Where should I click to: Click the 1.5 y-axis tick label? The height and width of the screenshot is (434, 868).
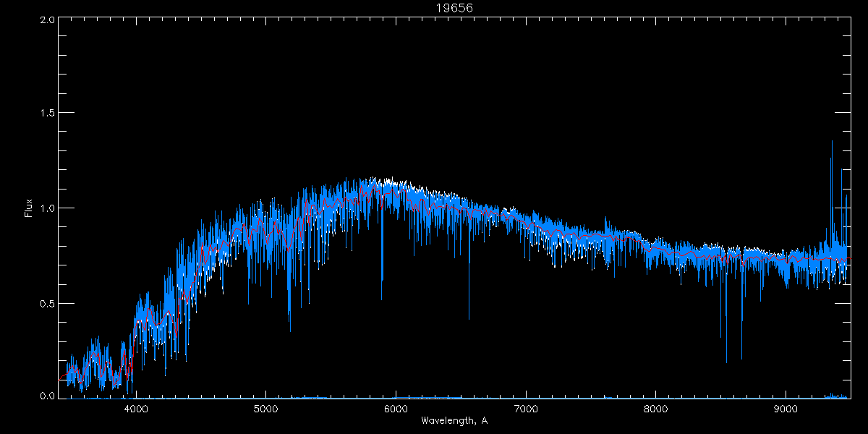[47, 114]
